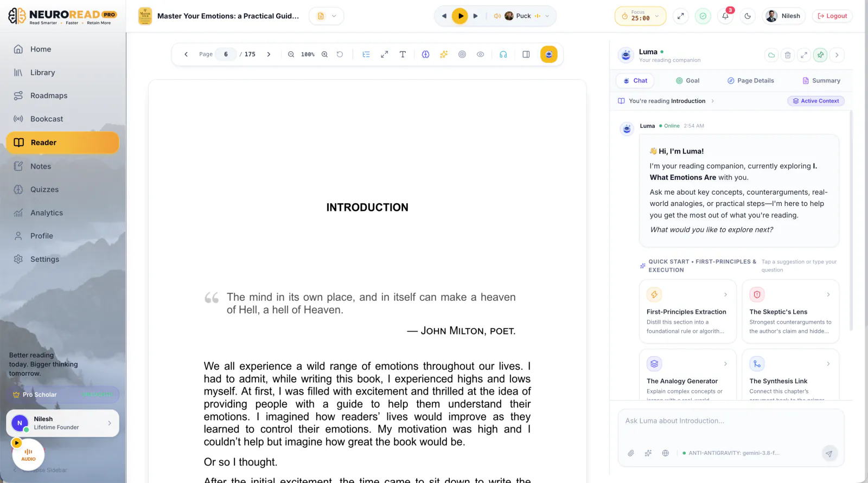Click the zoom in magnifier icon
Image resolution: width=868 pixels, height=483 pixels.
point(324,54)
